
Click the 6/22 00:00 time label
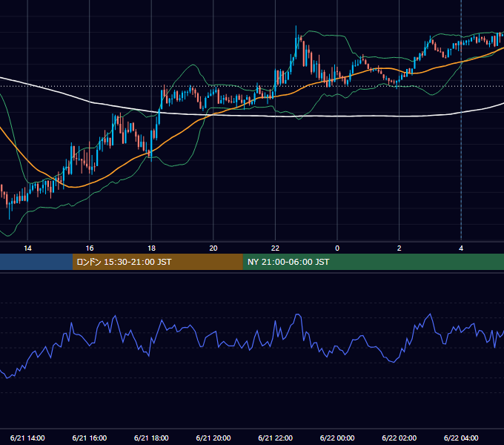pos(337,438)
